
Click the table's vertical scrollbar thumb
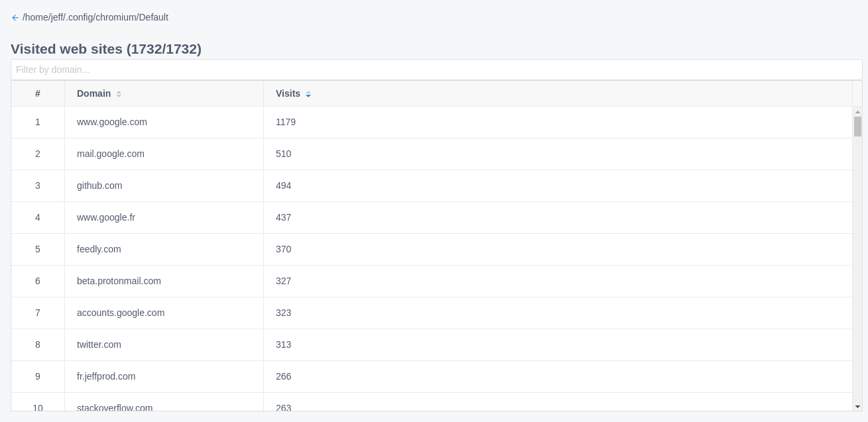point(857,127)
